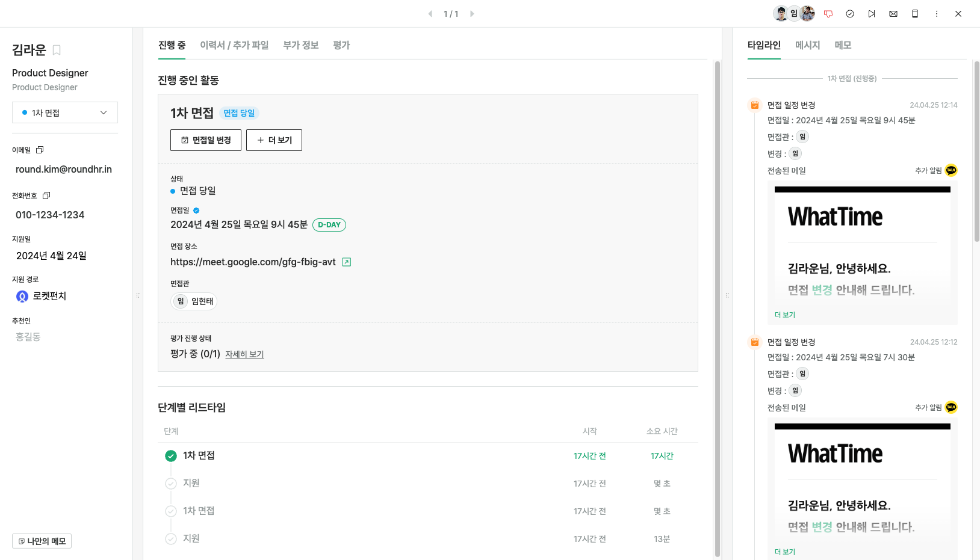Click the red thumbs-down reject icon
980x560 pixels.
click(828, 14)
